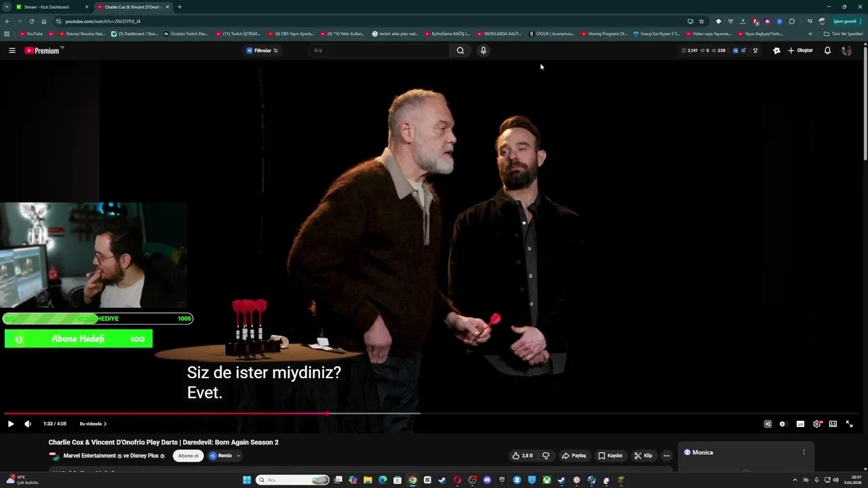This screenshot has height=488, width=868.
Task: Toggle the autoplay switch in player
Action: [783, 424]
